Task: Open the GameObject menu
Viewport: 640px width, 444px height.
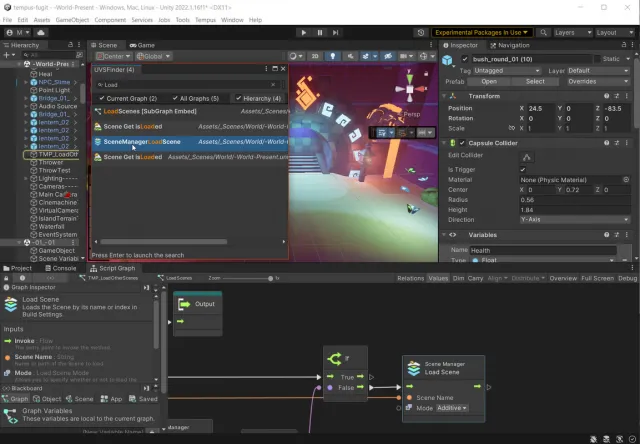Action: point(72,20)
